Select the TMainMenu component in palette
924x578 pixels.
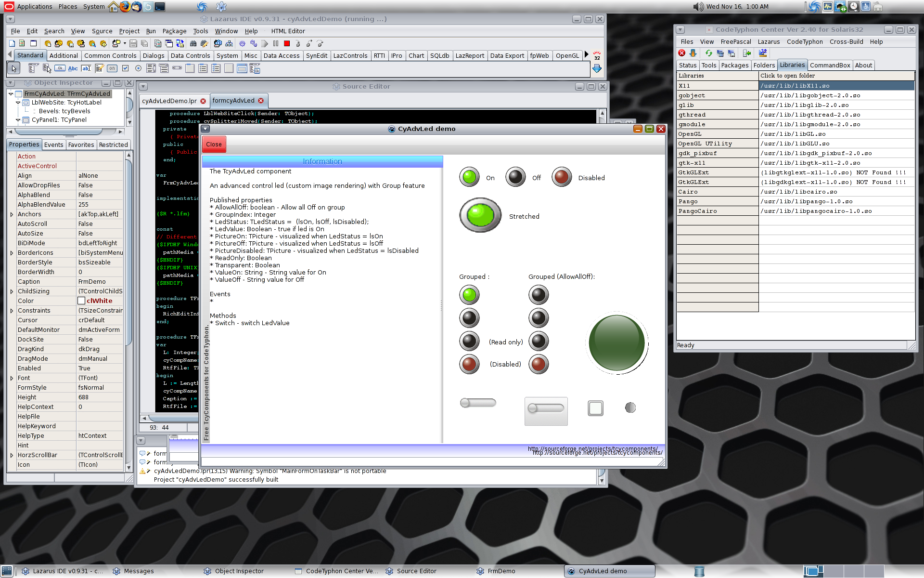pos(33,68)
